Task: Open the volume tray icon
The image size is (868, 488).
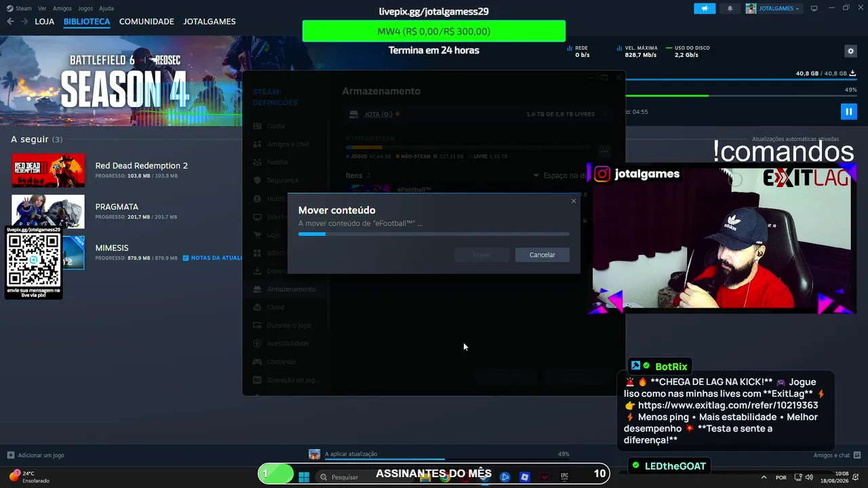Action: click(809, 477)
